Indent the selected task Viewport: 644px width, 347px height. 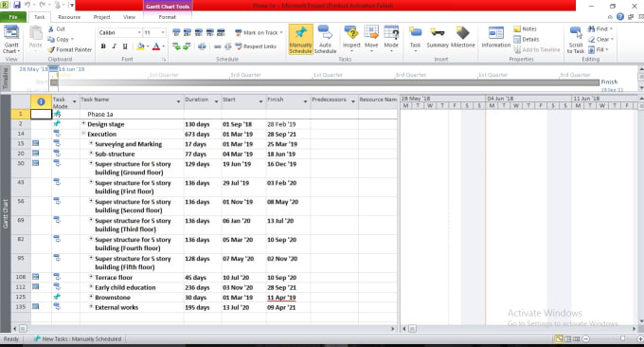tap(187, 46)
